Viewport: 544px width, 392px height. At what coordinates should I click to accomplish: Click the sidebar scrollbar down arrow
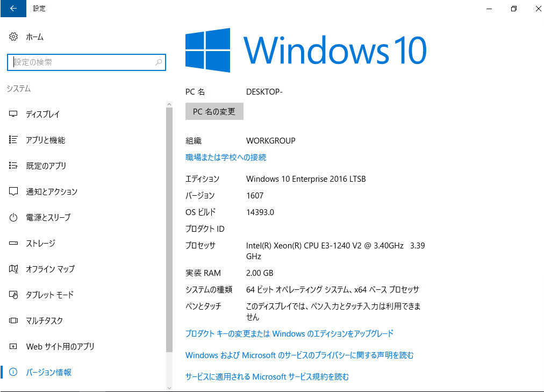(169, 387)
